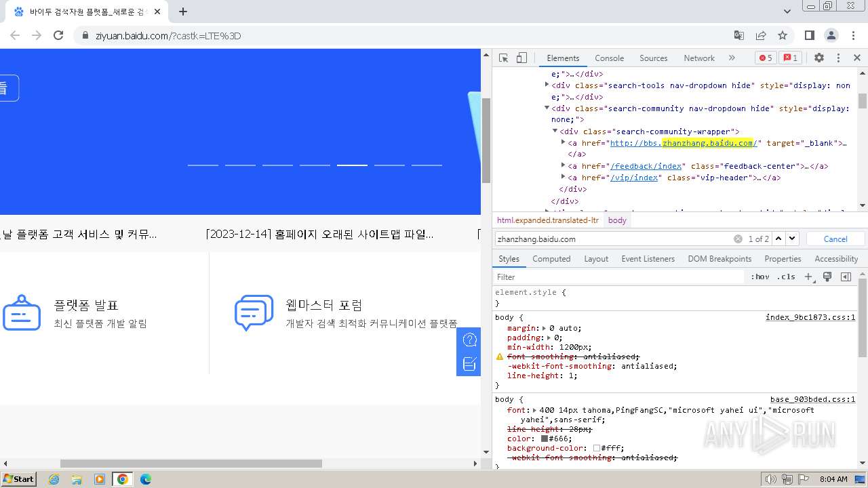Toggle the .cls element classes panel
Viewport: 868px width, 488px height.
pyautogui.click(x=786, y=277)
